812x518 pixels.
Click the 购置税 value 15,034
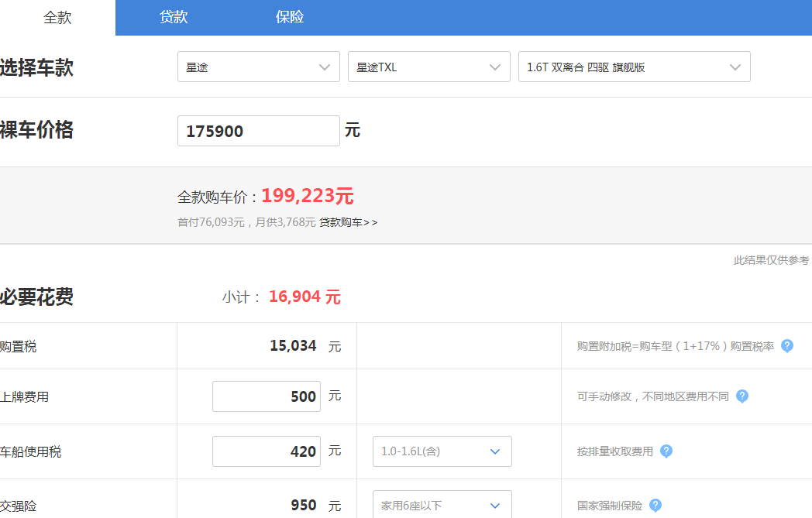pos(293,345)
